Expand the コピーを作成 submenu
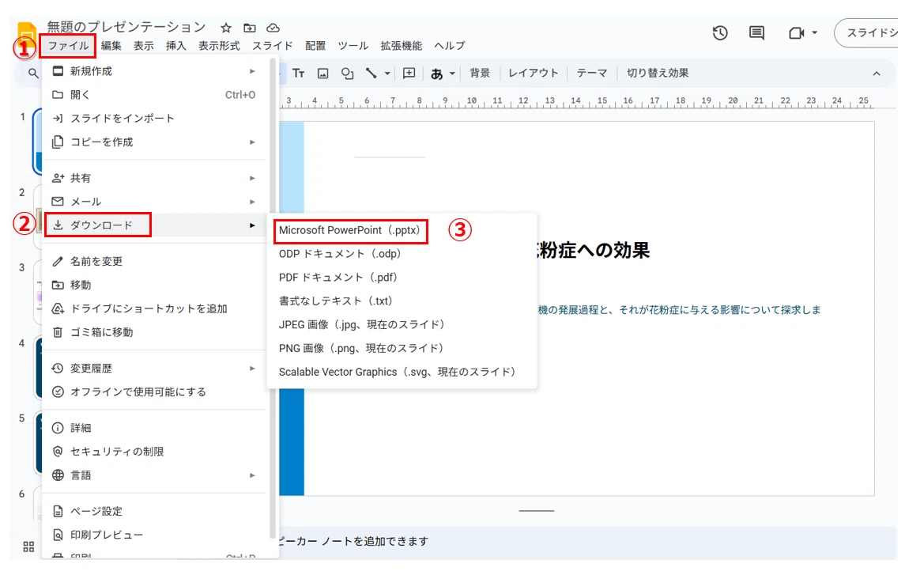The image size is (924, 575). click(x=156, y=142)
